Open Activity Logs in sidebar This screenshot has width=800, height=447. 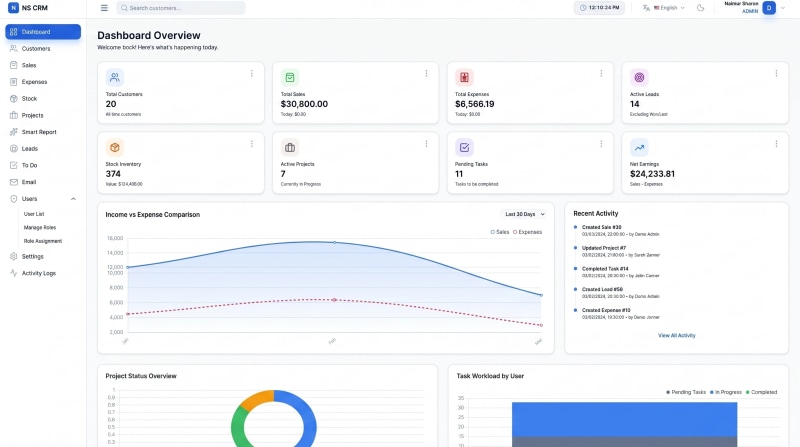point(43,273)
